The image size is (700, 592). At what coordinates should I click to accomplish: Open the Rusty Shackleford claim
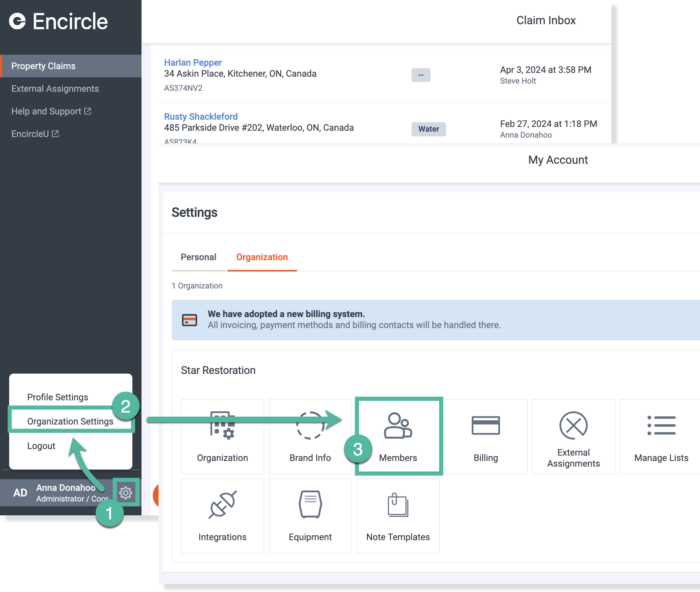coord(201,117)
